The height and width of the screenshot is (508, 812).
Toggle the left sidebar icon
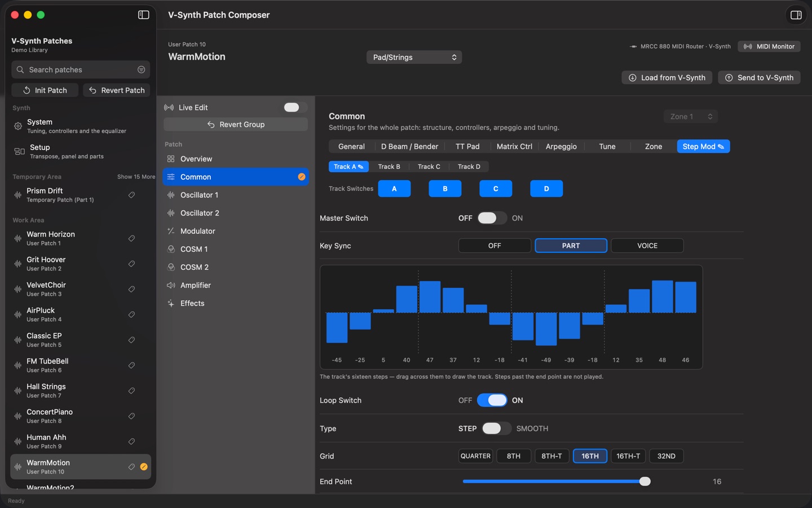point(144,15)
